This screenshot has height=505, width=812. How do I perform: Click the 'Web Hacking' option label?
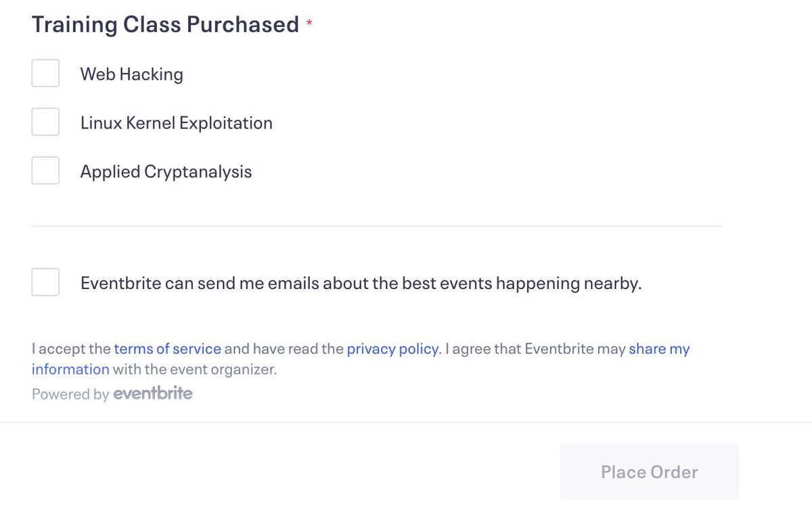pos(131,74)
